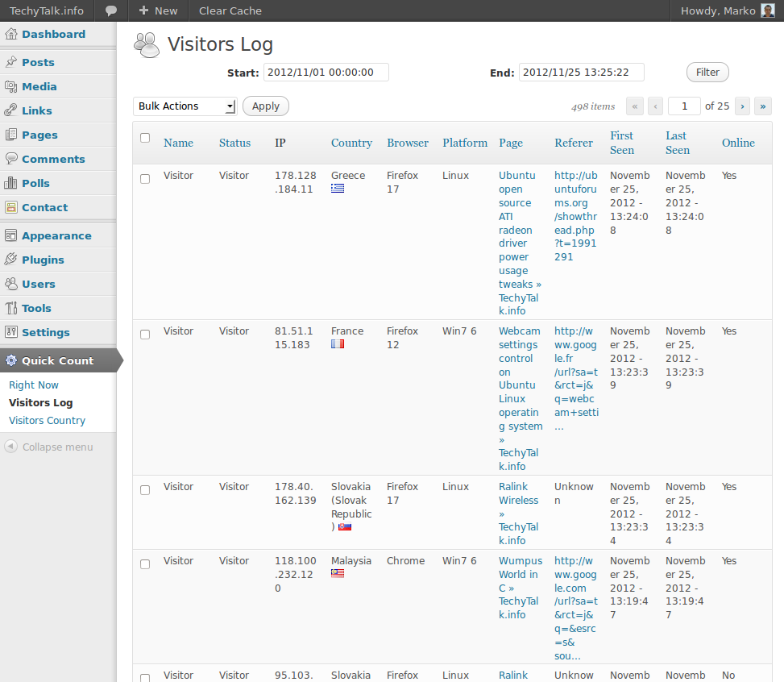
Task: Open Visitors Country submenu item
Action: (47, 420)
